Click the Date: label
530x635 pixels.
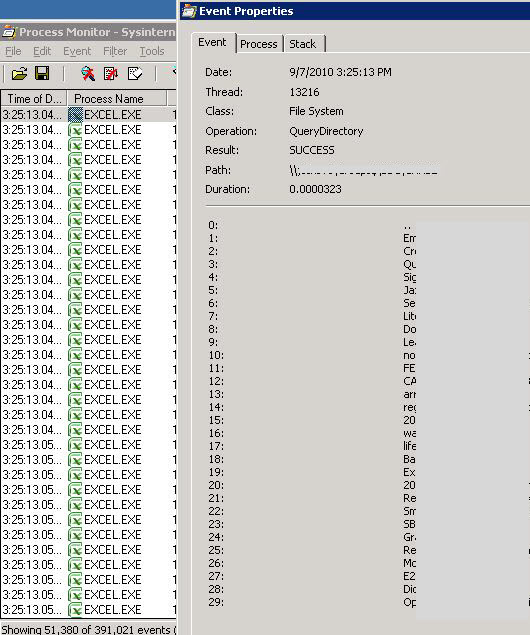(x=218, y=72)
